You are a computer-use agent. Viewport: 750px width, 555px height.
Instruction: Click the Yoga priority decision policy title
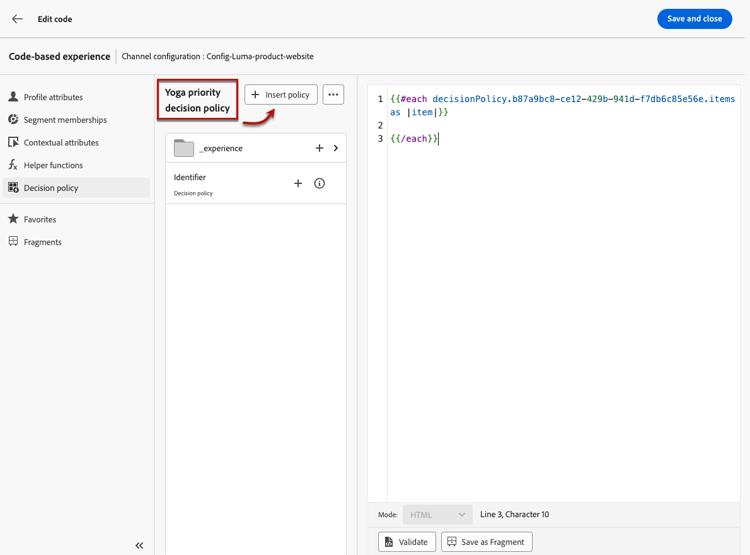point(197,100)
